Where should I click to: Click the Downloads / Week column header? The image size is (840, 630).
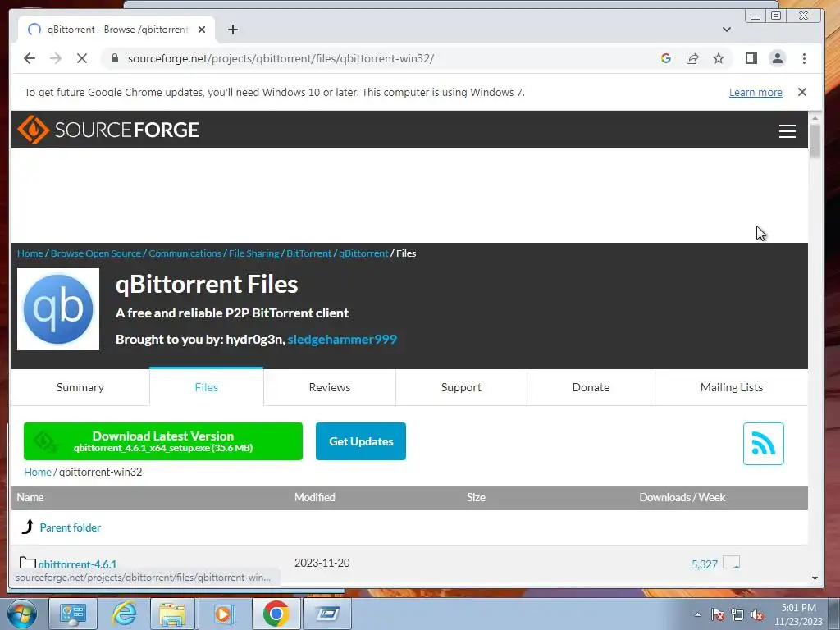coord(682,498)
